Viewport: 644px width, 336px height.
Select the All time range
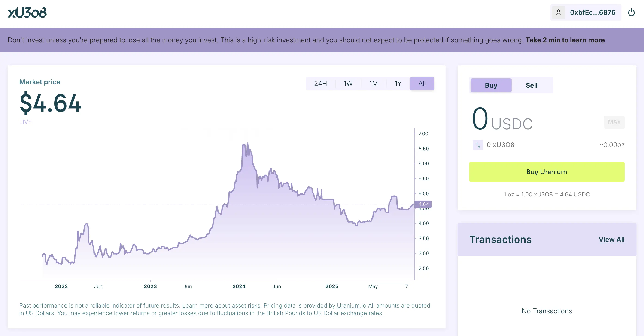tap(422, 84)
